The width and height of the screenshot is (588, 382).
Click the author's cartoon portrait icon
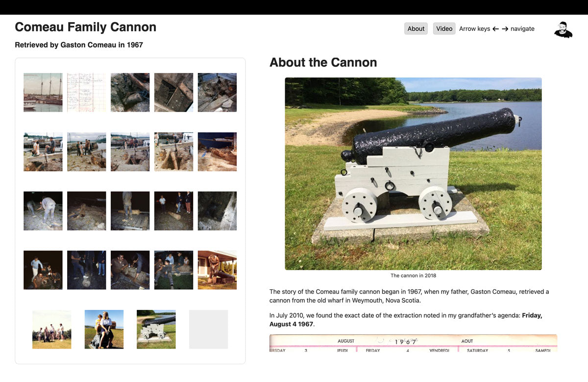(x=563, y=28)
